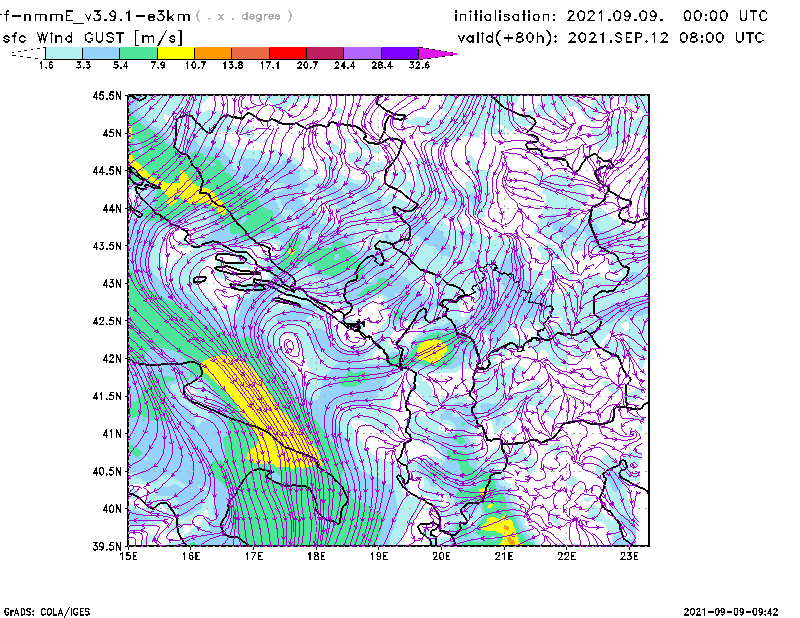Click the 41.5N latitude label
The height and width of the screenshot is (618, 800).
[107, 396]
